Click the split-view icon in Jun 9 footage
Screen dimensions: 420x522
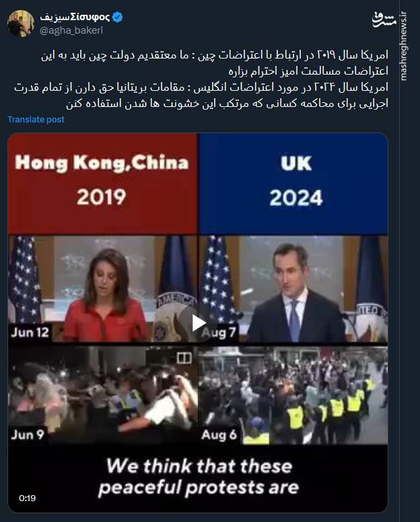point(184,358)
